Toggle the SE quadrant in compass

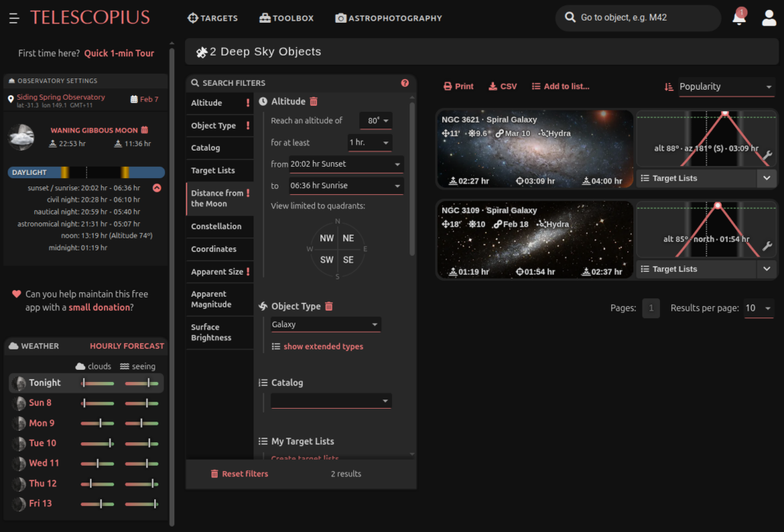coord(348,260)
